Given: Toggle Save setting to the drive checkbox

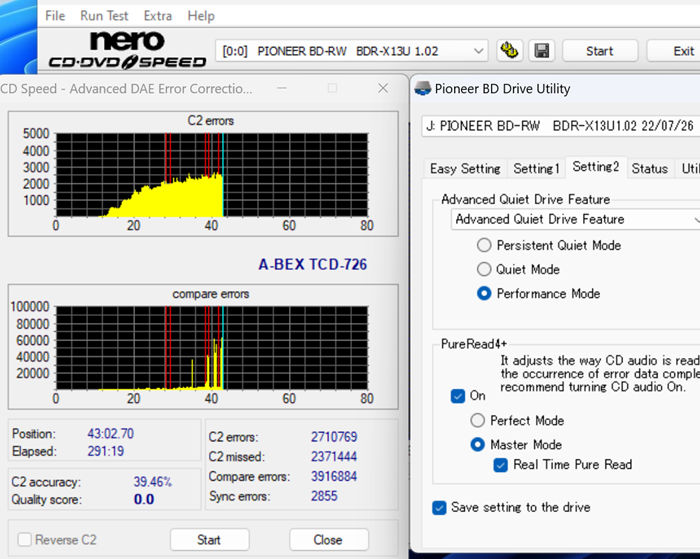Looking at the screenshot, I should click(x=439, y=508).
